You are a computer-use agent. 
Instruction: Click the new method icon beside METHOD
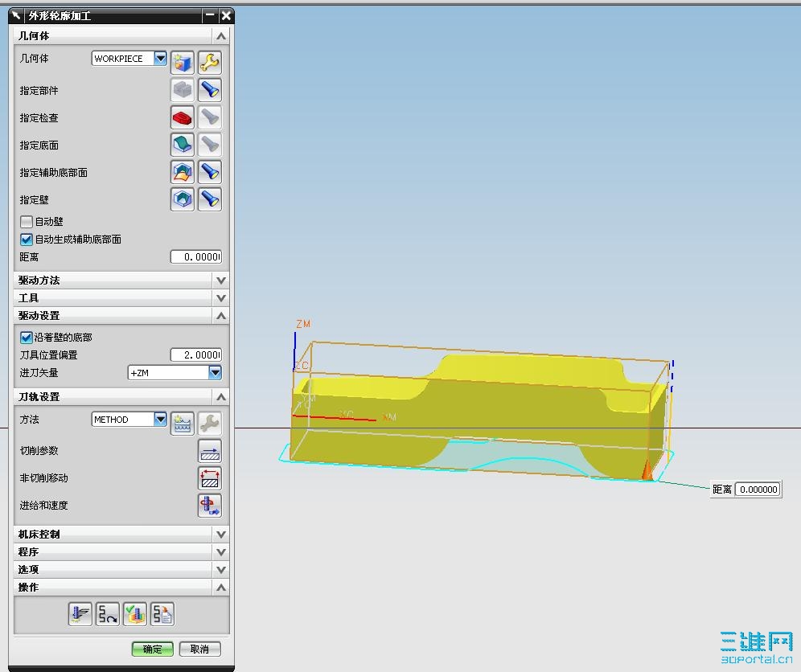click(x=183, y=424)
